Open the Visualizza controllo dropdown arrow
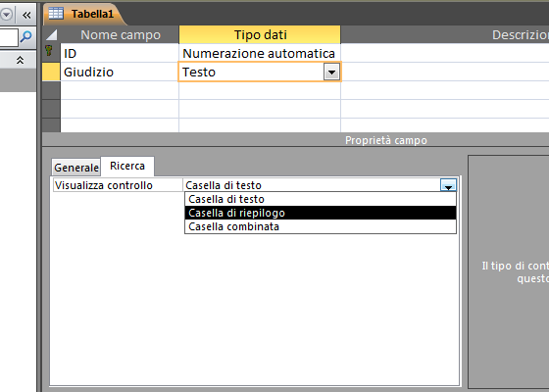 pyautogui.click(x=448, y=185)
